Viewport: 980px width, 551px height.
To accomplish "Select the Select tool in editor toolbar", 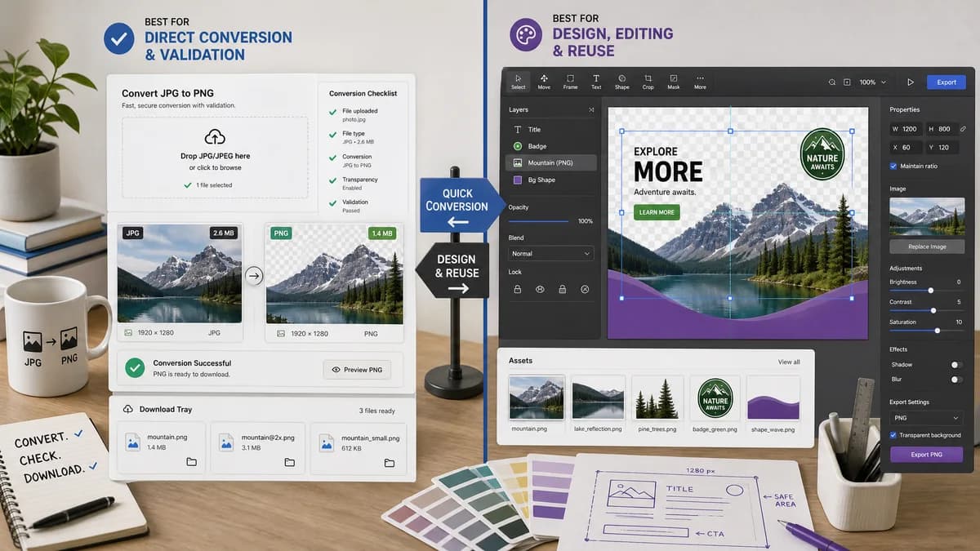I will click(518, 82).
